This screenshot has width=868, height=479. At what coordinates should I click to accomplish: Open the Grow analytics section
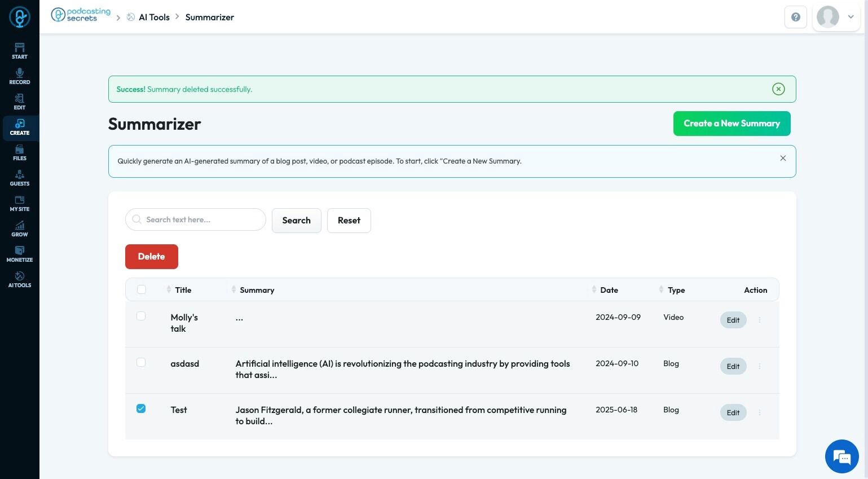[x=20, y=228]
